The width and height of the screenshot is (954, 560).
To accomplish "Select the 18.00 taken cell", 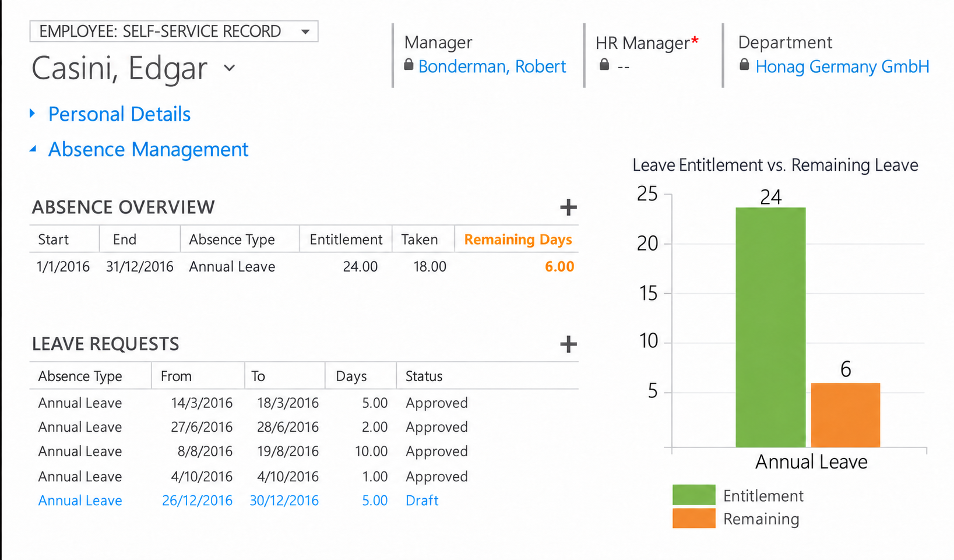I will click(x=430, y=267).
